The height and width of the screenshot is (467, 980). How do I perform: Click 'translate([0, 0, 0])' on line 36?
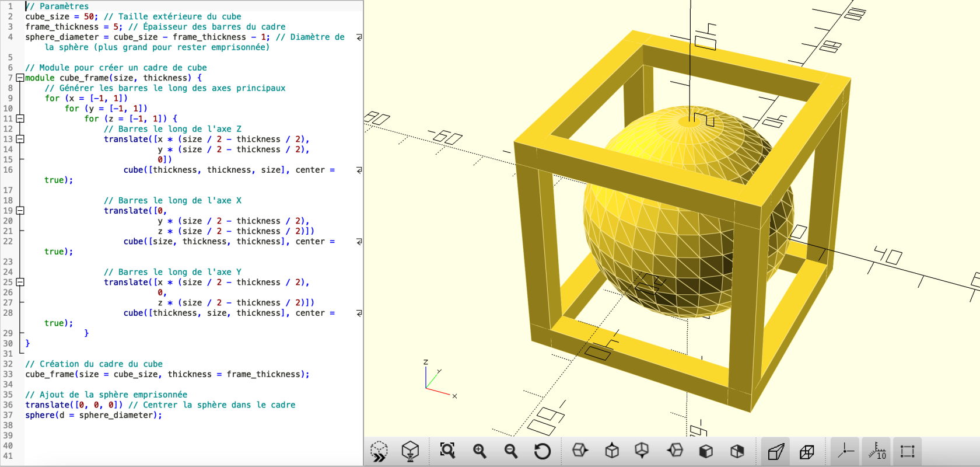point(74,405)
